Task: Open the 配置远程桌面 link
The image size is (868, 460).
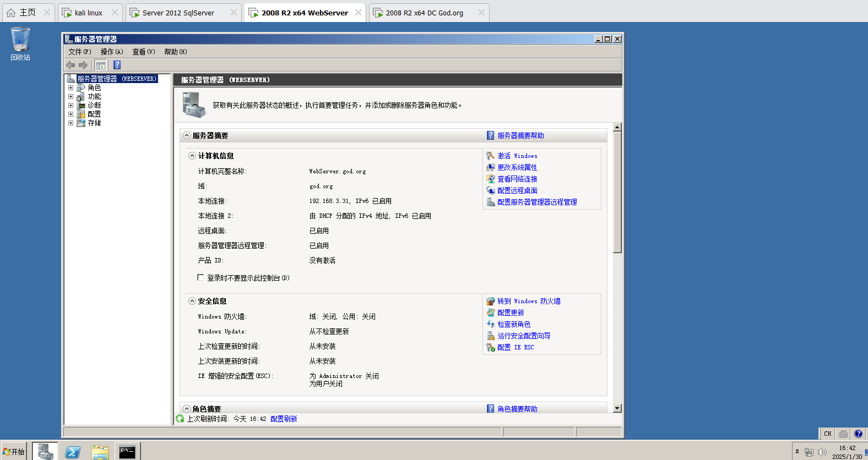Action: pyautogui.click(x=517, y=190)
